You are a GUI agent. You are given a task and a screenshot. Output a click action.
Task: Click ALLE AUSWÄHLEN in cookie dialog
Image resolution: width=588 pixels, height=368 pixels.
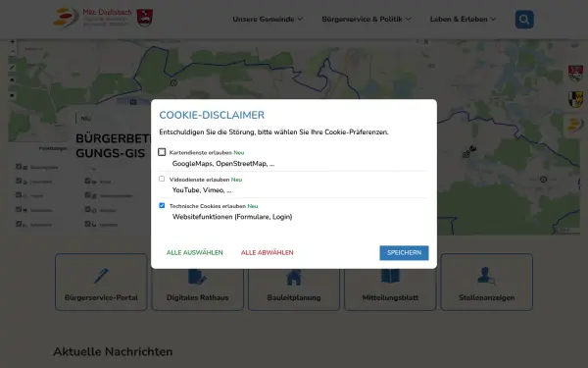tap(195, 253)
